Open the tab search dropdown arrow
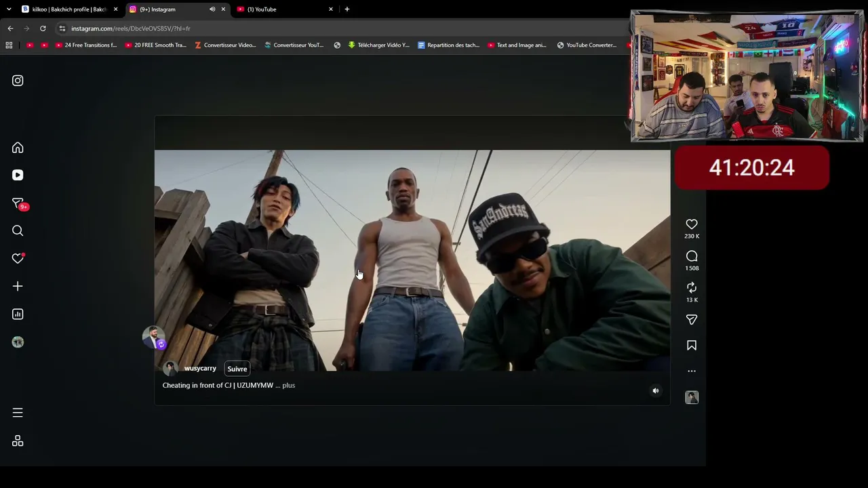Viewport: 868px width, 488px height. tap(9, 9)
